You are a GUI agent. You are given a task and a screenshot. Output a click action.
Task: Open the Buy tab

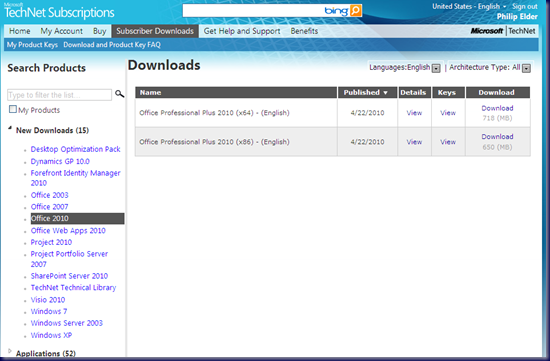[x=100, y=31]
